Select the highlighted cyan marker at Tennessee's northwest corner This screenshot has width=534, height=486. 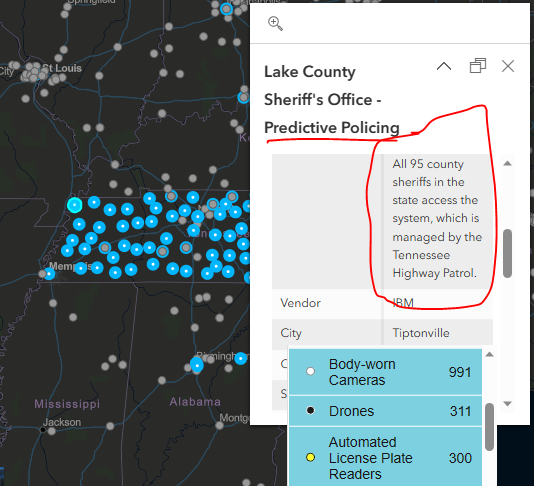75,205
